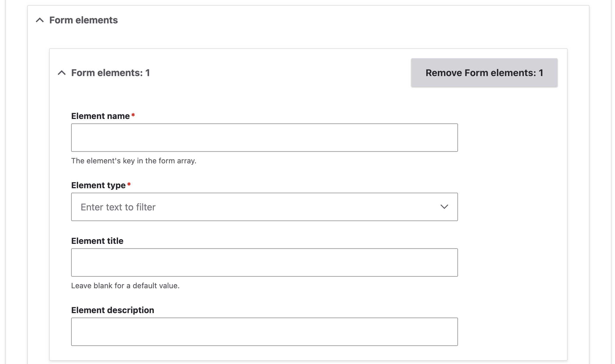
Task: Click the Element type dropdown arrow
Action: pyautogui.click(x=444, y=207)
